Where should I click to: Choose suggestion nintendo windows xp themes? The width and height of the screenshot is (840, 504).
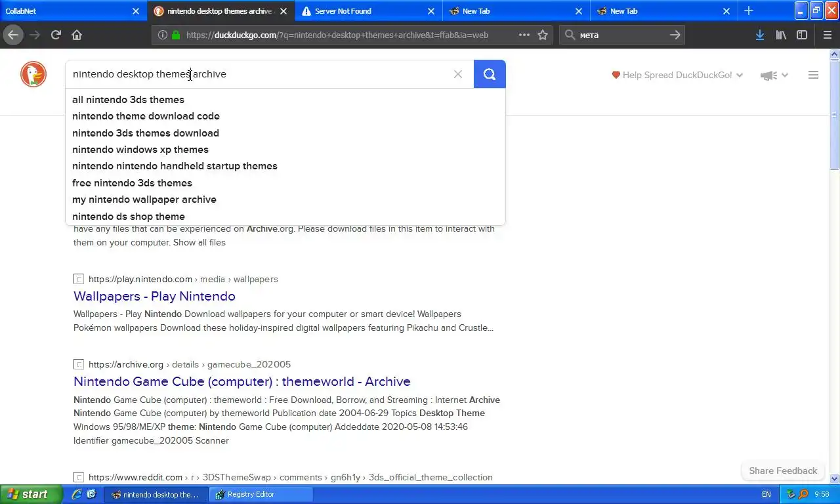coord(285,150)
